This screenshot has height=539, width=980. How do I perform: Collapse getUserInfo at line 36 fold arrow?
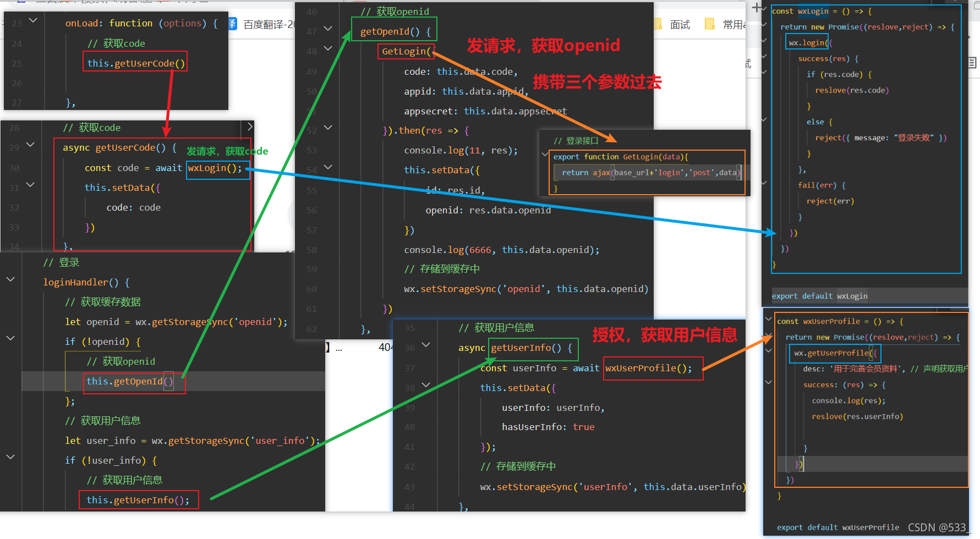point(426,345)
